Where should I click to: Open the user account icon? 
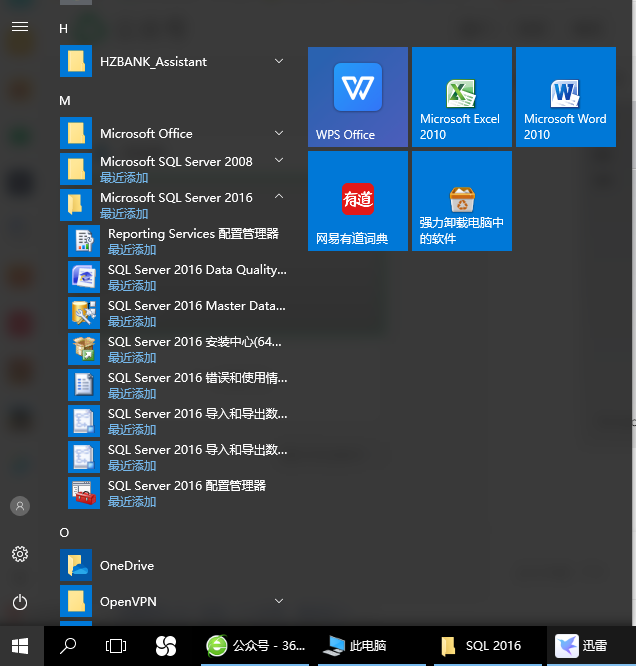[x=20, y=506]
